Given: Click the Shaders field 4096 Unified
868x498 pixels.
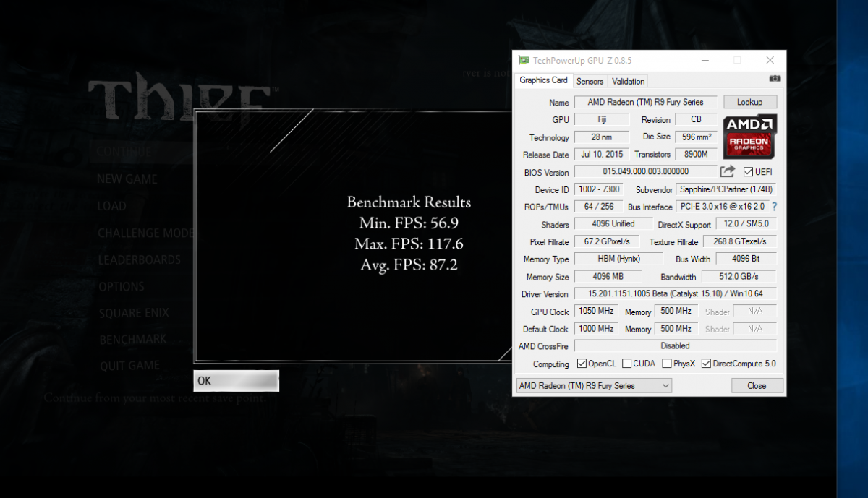Looking at the screenshot, I should pyautogui.click(x=613, y=224).
